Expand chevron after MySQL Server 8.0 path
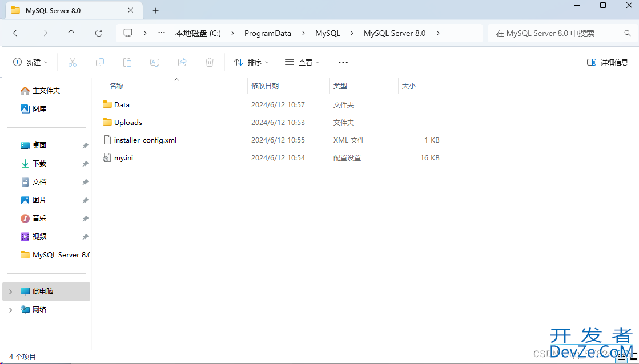 pos(437,33)
